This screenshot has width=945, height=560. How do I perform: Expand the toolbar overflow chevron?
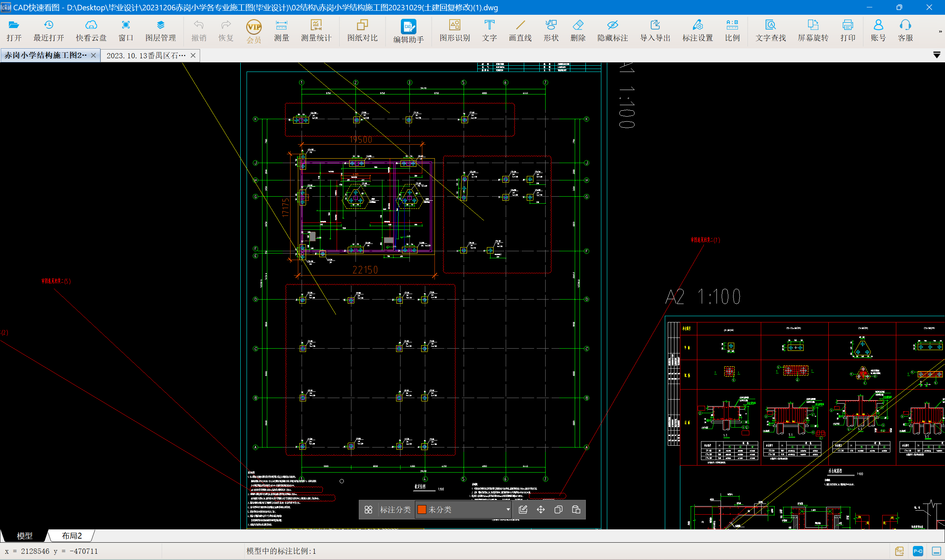[940, 32]
